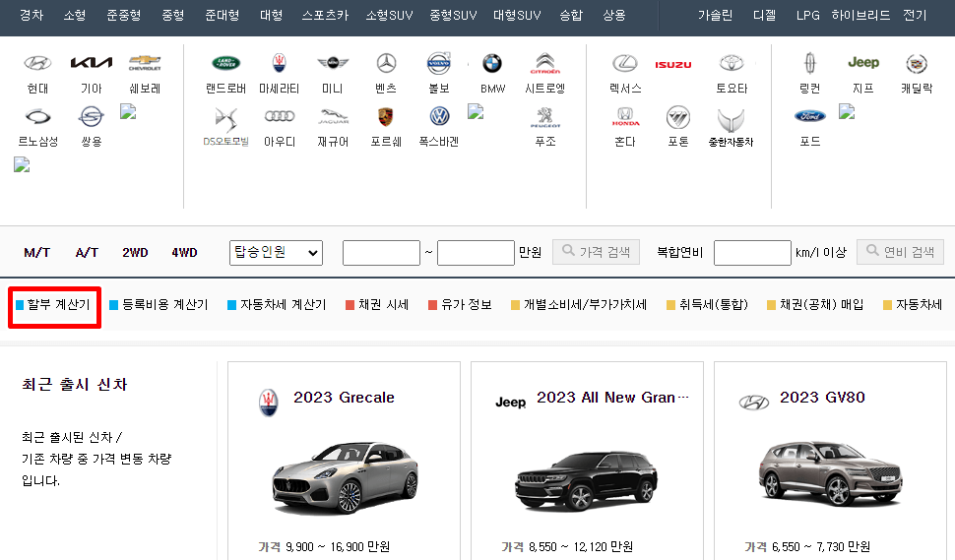Open the 스포츠카 category menu
The width and height of the screenshot is (955, 560).
pyautogui.click(x=325, y=15)
